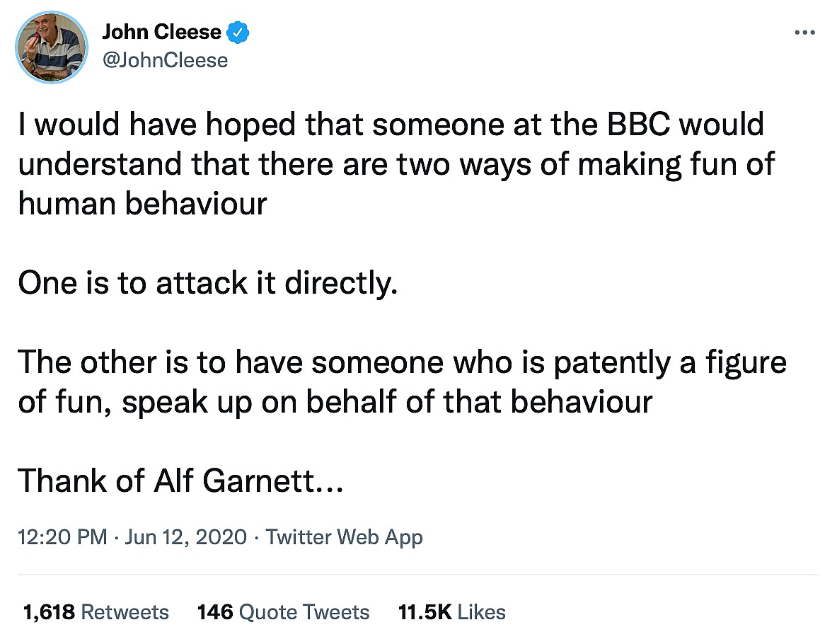Screen dimensions: 837x644
Task: Click the 1,618 retweet count number
Action: [49, 612]
